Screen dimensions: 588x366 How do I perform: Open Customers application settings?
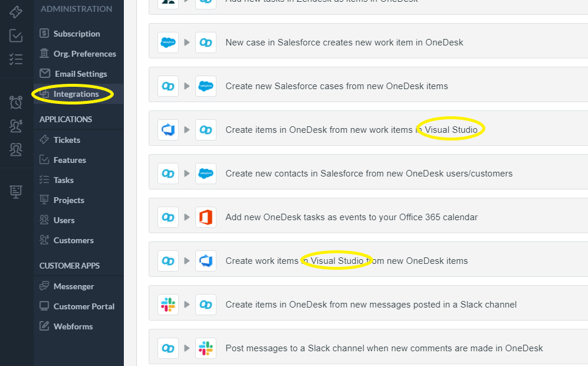tap(74, 240)
